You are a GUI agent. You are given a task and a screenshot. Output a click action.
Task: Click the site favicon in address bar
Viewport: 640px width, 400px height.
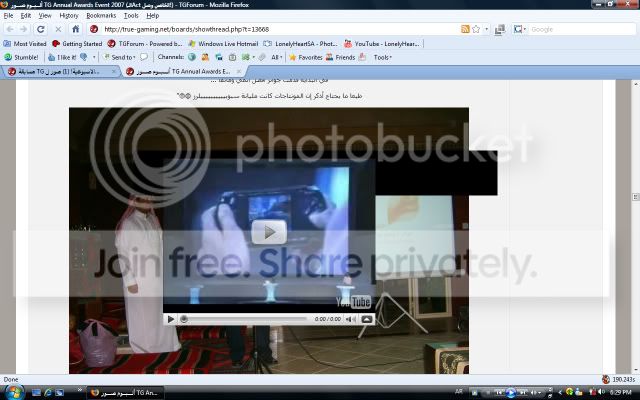tap(94, 29)
